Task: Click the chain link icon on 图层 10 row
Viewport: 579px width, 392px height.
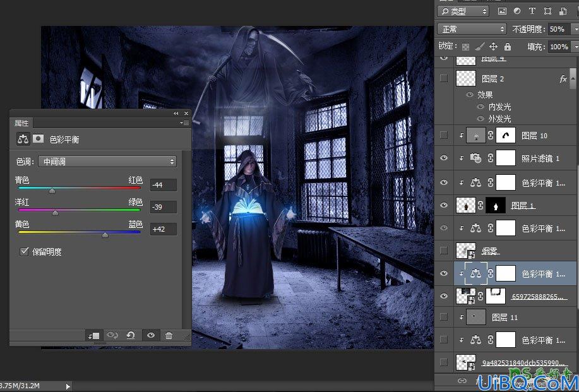Action: coord(491,136)
